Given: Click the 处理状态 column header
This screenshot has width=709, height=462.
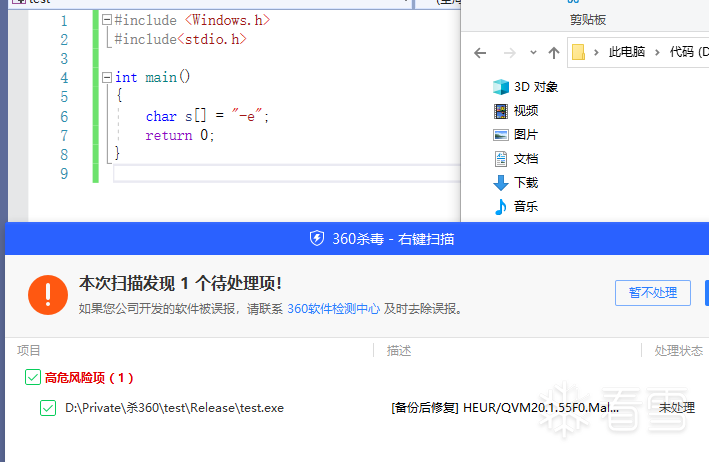Looking at the screenshot, I should (678, 350).
